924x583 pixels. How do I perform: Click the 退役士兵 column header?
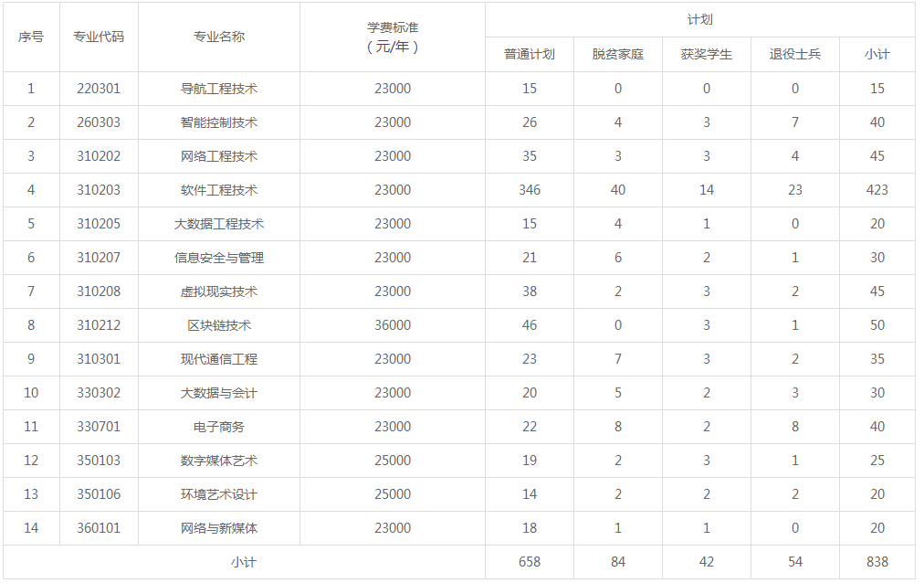click(x=794, y=55)
